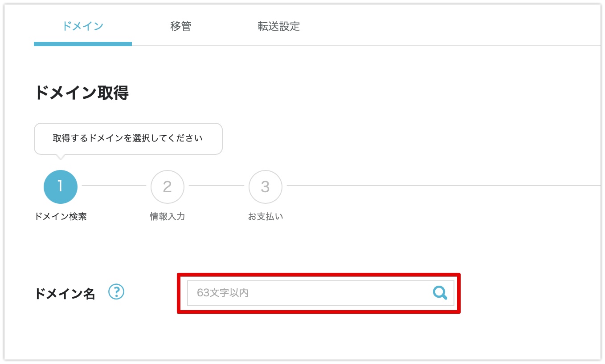Screen dimensions: 605x364
Task: Click the progress line between steps 2 and 3
Action: pyautogui.click(x=217, y=186)
